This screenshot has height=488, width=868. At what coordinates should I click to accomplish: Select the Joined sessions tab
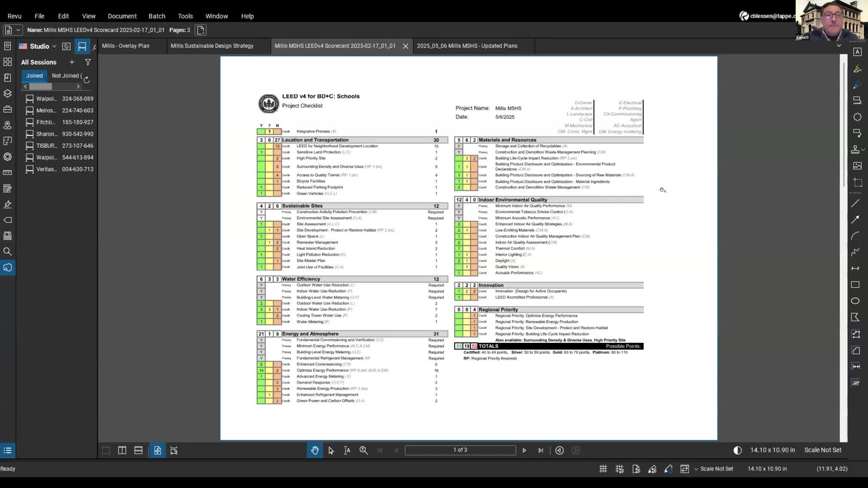(x=34, y=76)
